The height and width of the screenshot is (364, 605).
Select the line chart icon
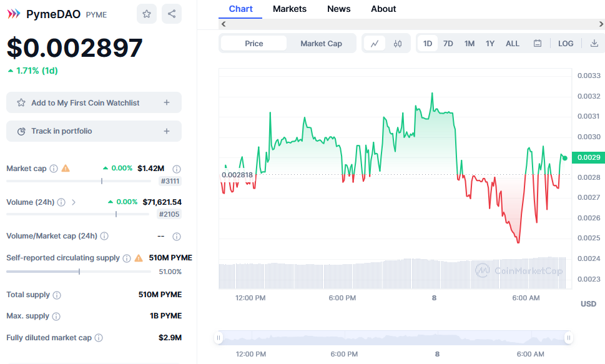point(375,44)
